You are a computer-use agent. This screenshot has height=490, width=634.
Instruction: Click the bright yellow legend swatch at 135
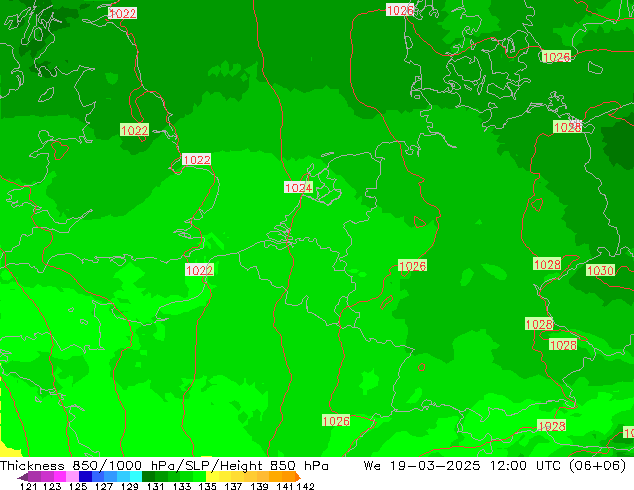click(x=212, y=476)
